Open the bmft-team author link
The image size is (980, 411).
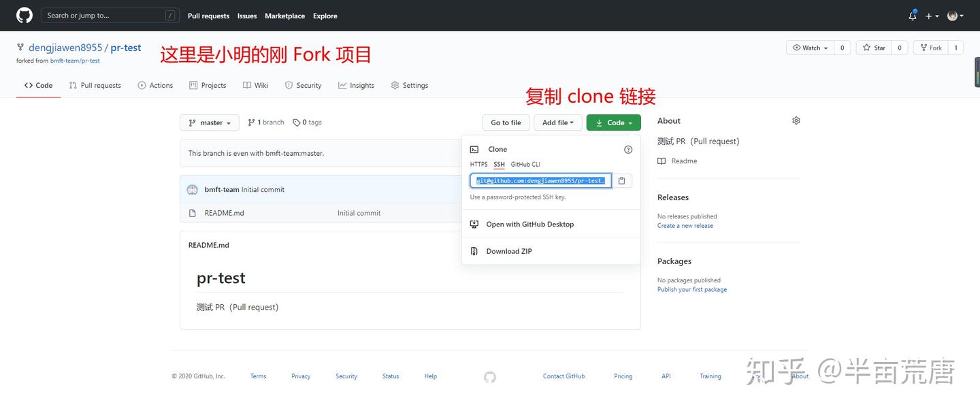(222, 190)
